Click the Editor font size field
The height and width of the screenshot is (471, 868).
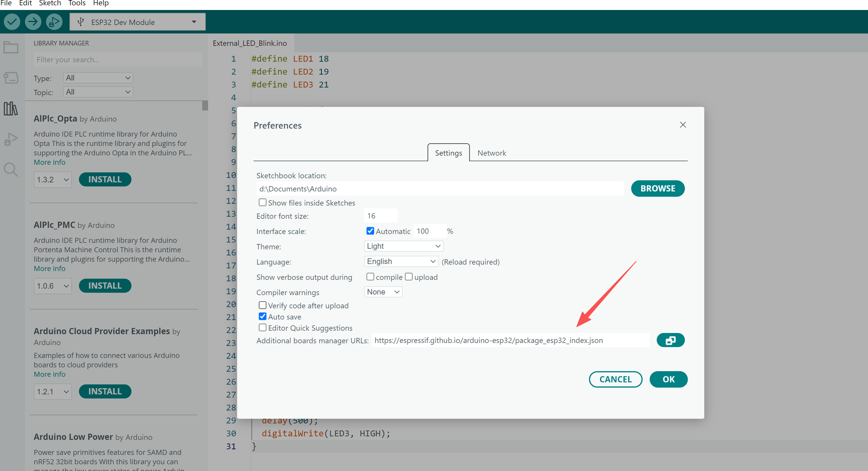381,216
